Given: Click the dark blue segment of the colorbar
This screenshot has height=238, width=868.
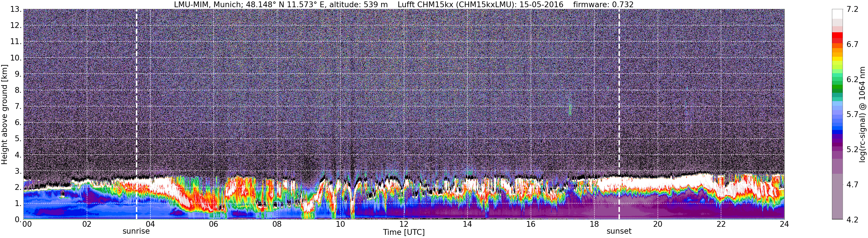Looking at the screenshot, I should click(837, 132).
